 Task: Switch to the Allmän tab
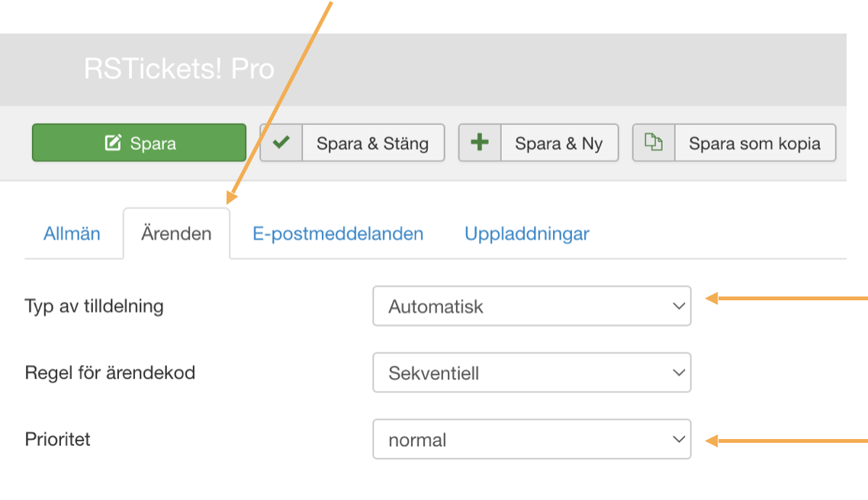(72, 233)
